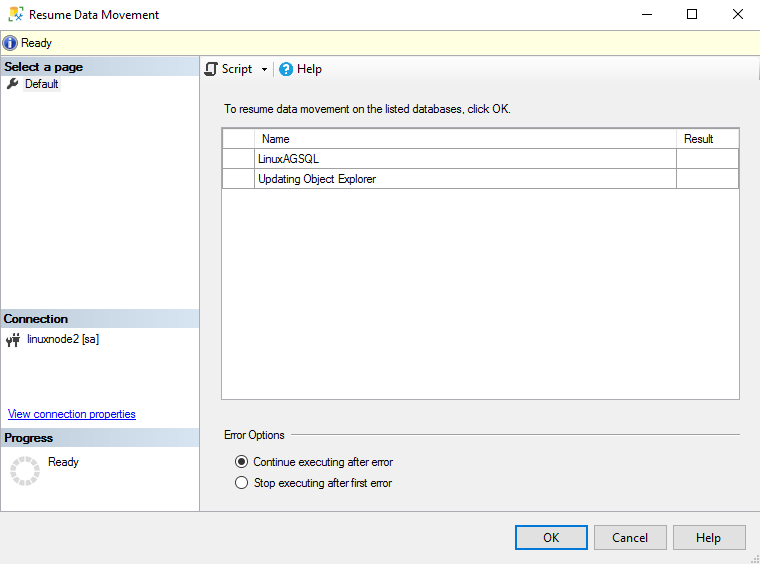This screenshot has width=760, height=564.
Task: Click the Script toolbar icon
Action: coord(211,69)
